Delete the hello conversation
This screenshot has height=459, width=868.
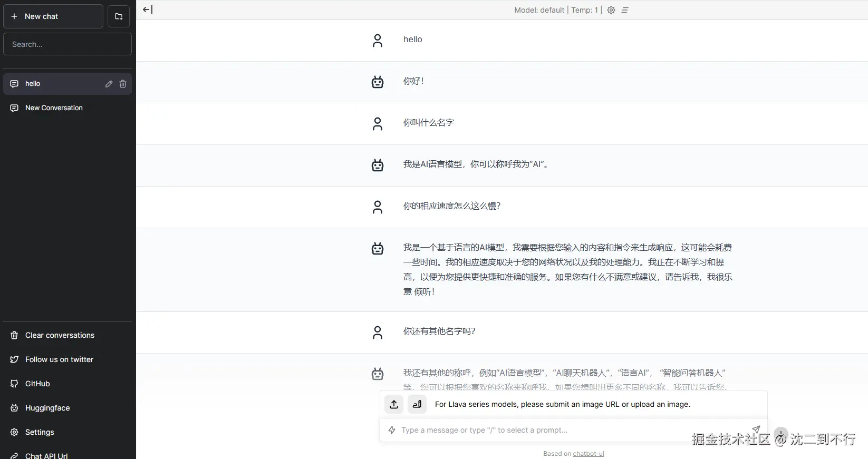[123, 84]
